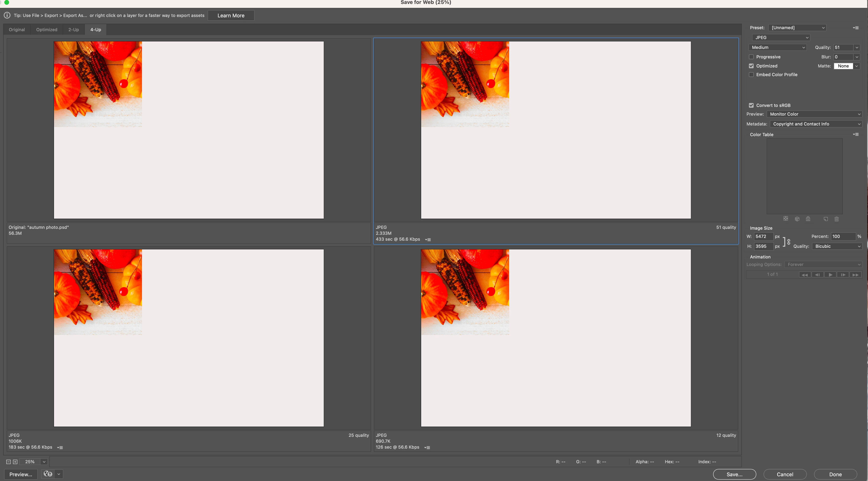The width and height of the screenshot is (868, 481).
Task: Toggle the constrain proportions chain link
Action: click(x=789, y=242)
